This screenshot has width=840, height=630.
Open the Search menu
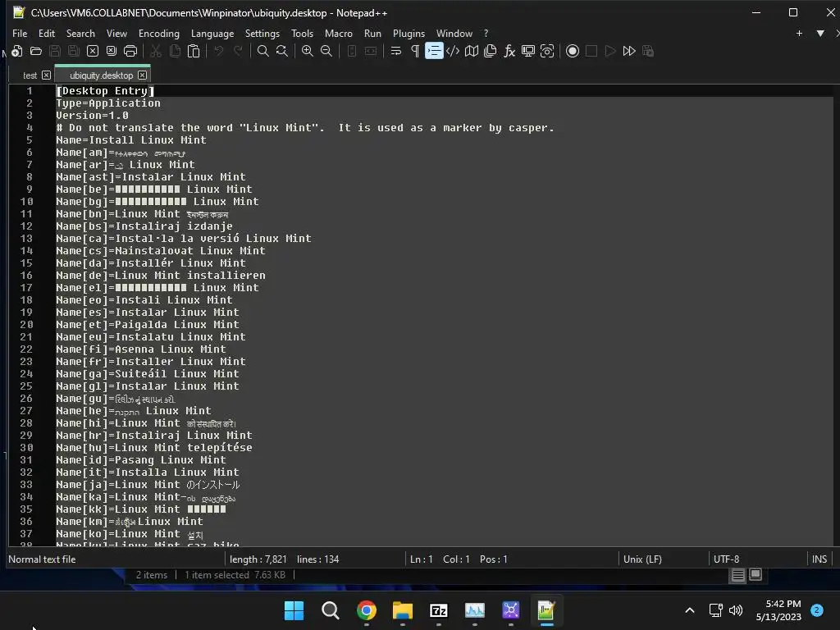click(80, 33)
